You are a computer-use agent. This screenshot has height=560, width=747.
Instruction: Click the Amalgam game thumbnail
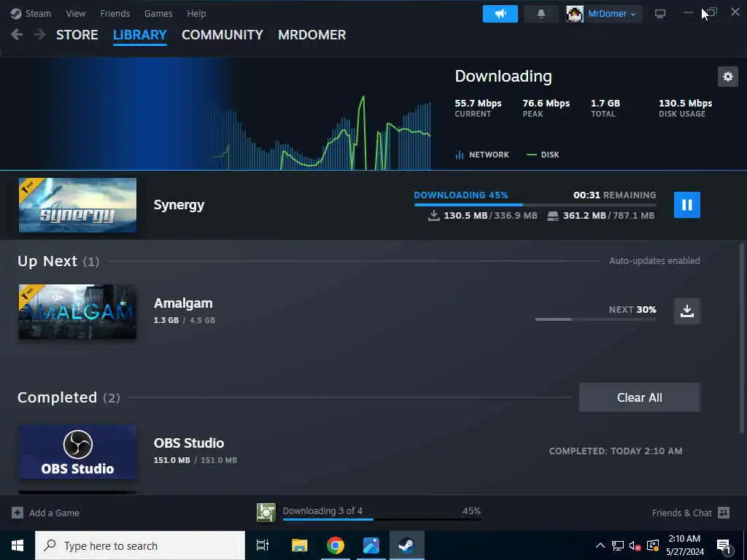pyautogui.click(x=77, y=312)
